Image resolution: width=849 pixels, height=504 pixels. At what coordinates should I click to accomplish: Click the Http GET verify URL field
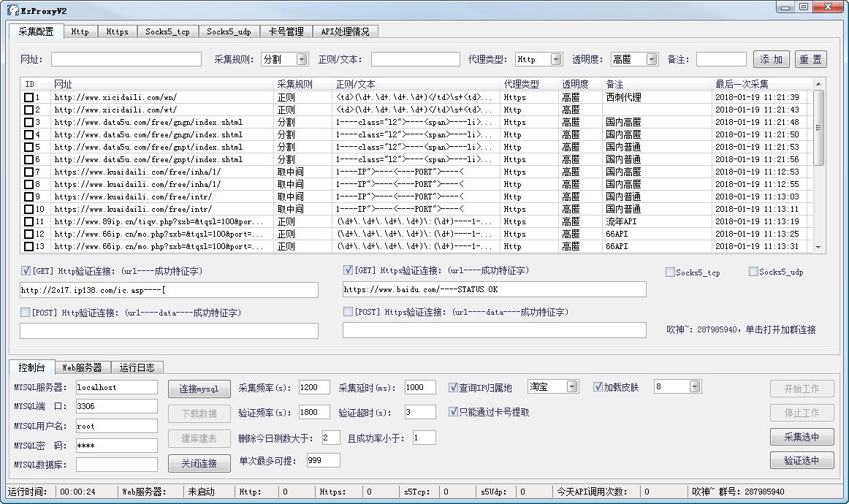(169, 290)
